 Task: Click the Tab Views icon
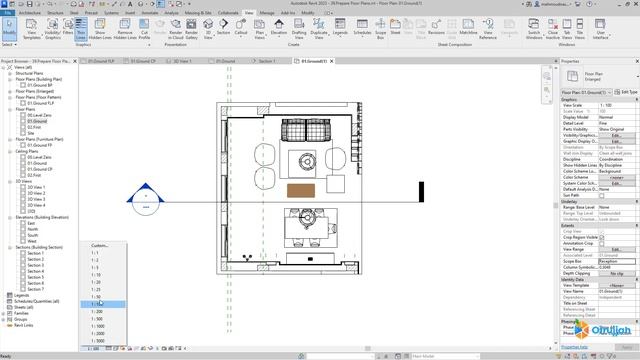(x=567, y=29)
